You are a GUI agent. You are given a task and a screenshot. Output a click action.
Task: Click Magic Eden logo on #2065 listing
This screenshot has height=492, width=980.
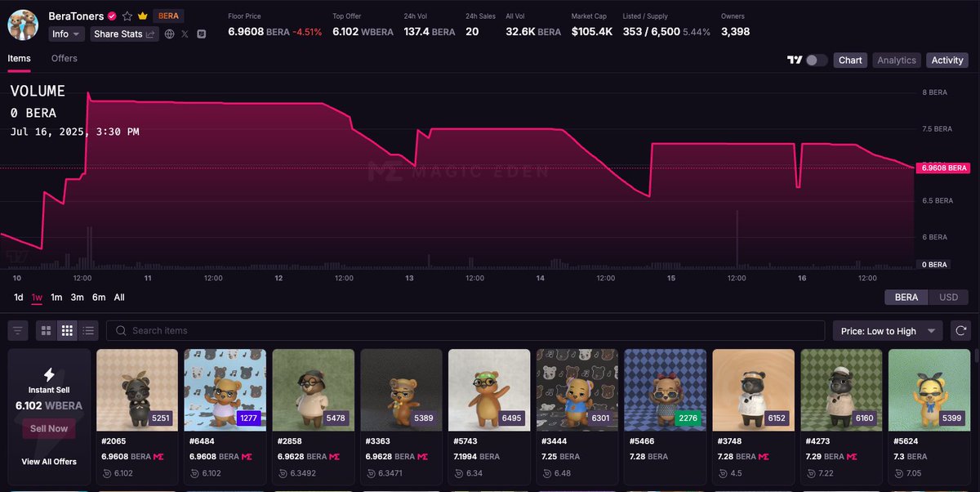(158, 457)
